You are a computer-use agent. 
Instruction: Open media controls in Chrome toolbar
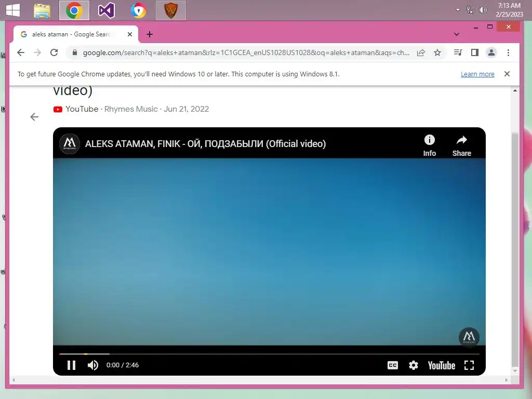click(x=458, y=52)
